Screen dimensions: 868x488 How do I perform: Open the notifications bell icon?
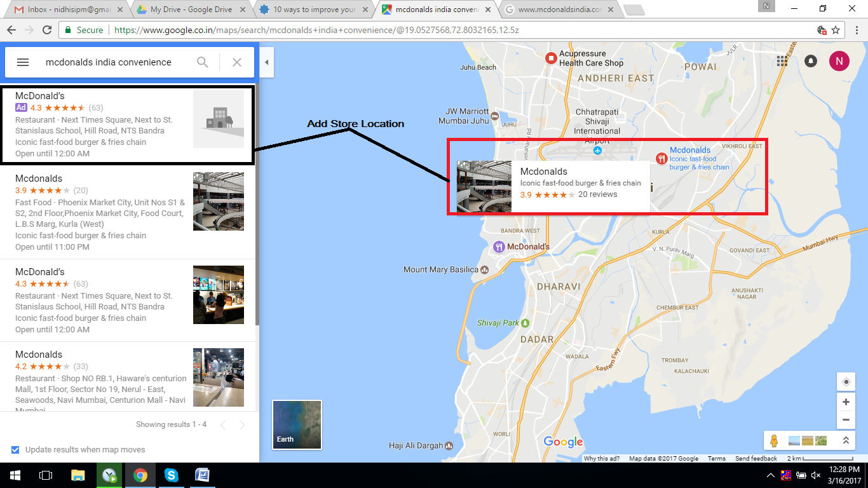click(x=811, y=61)
